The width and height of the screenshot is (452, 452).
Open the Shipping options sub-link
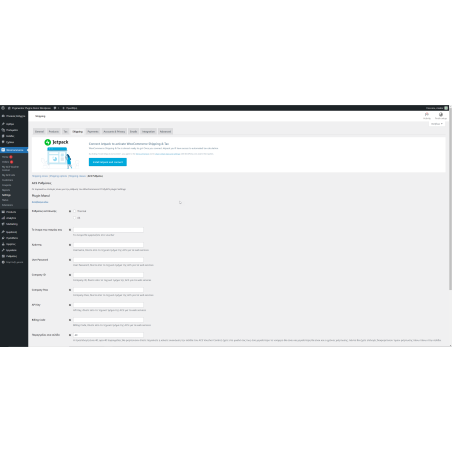coord(58,176)
